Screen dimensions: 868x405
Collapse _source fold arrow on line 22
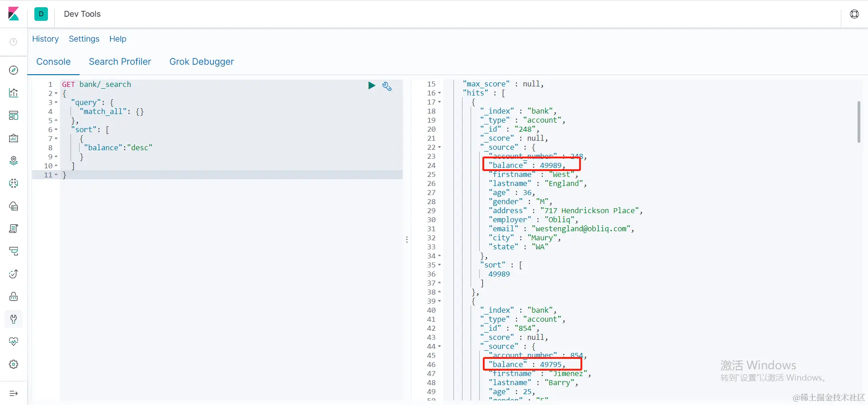(x=439, y=148)
